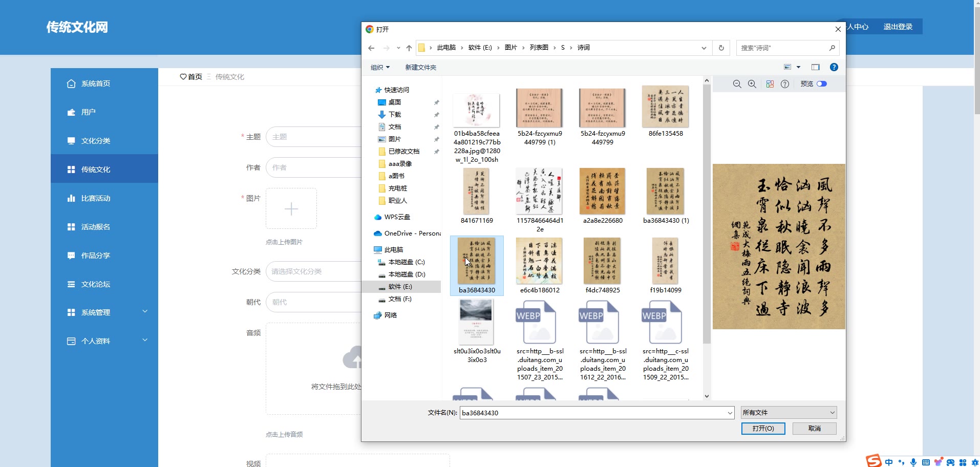Expand the recent locations dropdown arrow
The height and width of the screenshot is (467, 980).
(398, 48)
